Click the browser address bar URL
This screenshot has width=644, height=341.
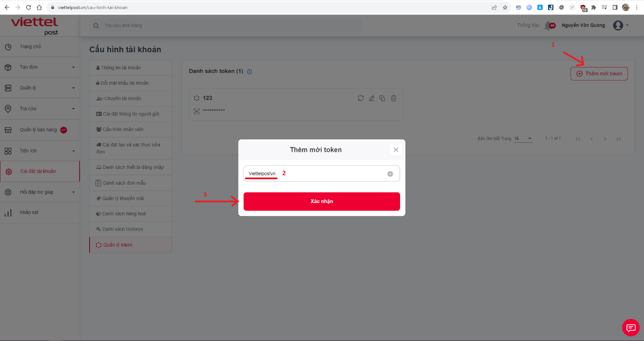[93, 7]
